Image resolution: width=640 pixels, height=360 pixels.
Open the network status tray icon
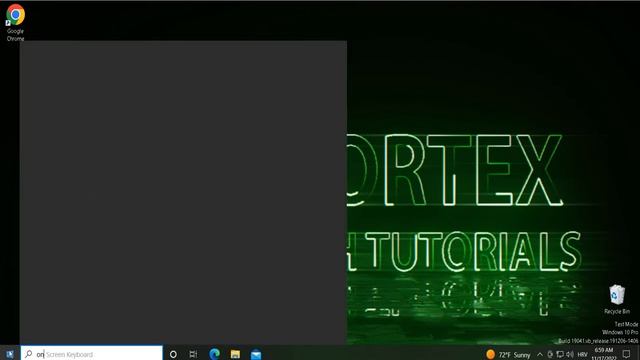[x=560, y=354]
